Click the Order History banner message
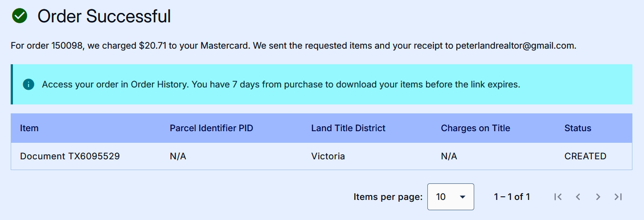 281,84
